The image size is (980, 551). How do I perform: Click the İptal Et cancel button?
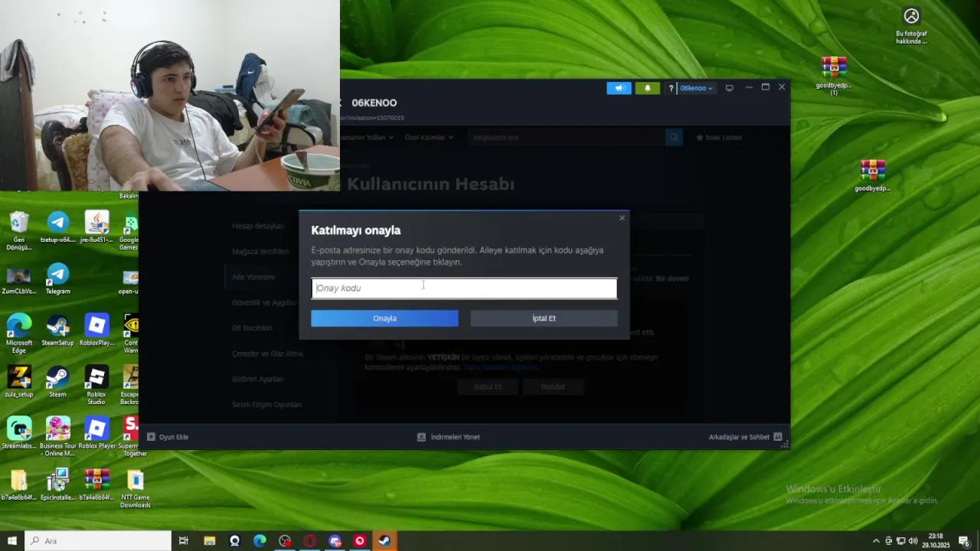coord(544,318)
